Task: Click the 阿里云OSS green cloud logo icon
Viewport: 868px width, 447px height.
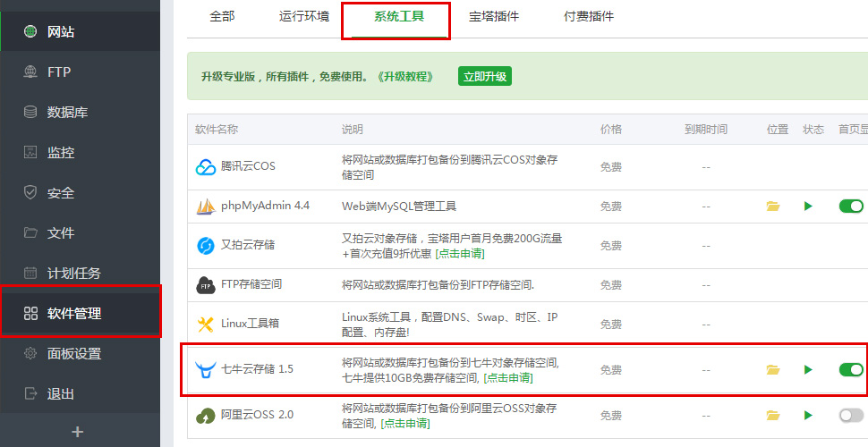Action: click(206, 416)
